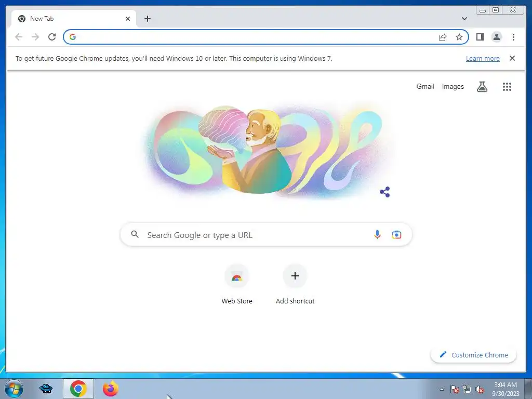Share this page via address bar icon

(443, 37)
